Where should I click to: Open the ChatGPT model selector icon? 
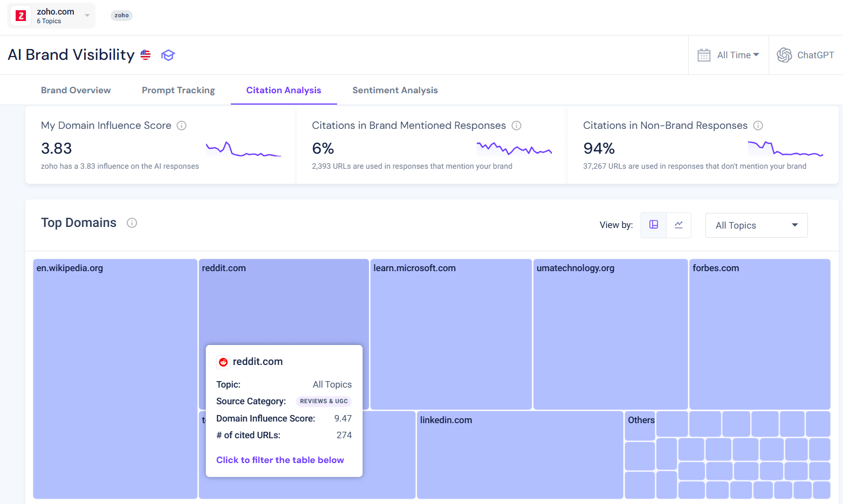784,54
